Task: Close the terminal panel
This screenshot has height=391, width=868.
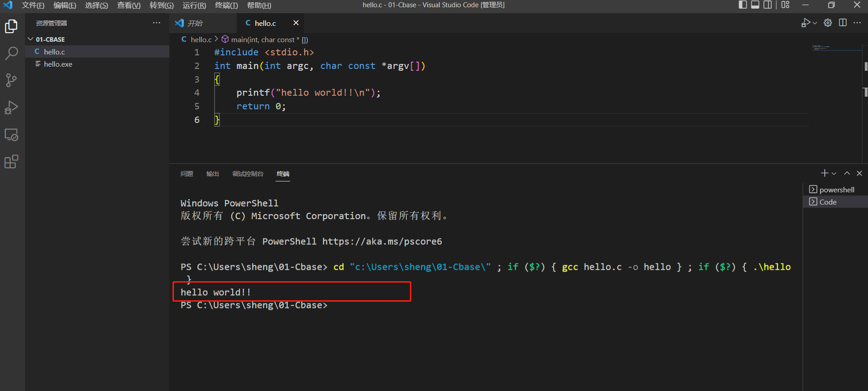Action: (859, 173)
